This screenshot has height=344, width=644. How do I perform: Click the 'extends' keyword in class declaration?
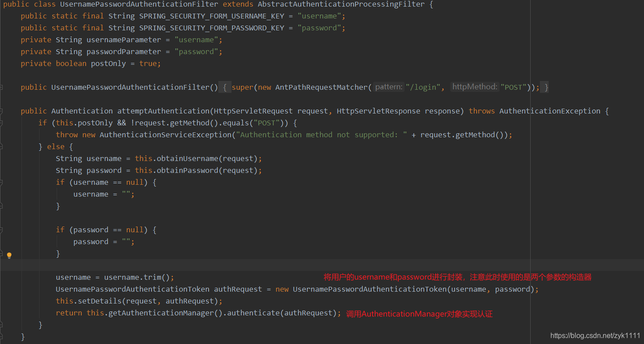pos(238,4)
